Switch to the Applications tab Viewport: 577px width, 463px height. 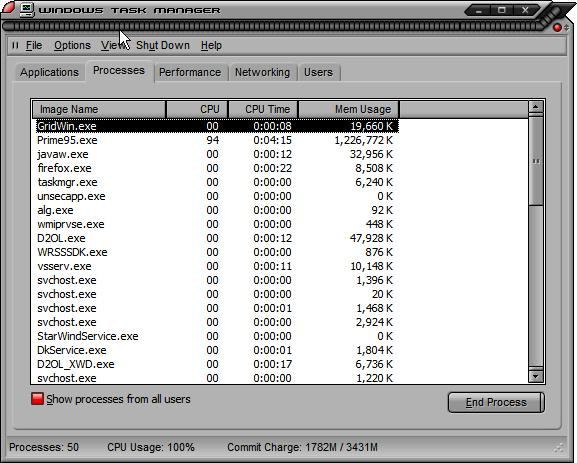pos(49,72)
